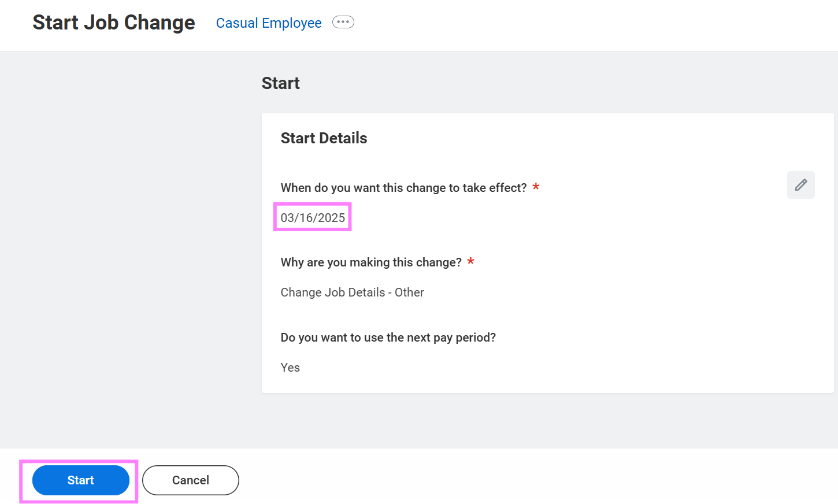This screenshot has height=504, width=838.
Task: Select the Start section header
Action: point(280,83)
